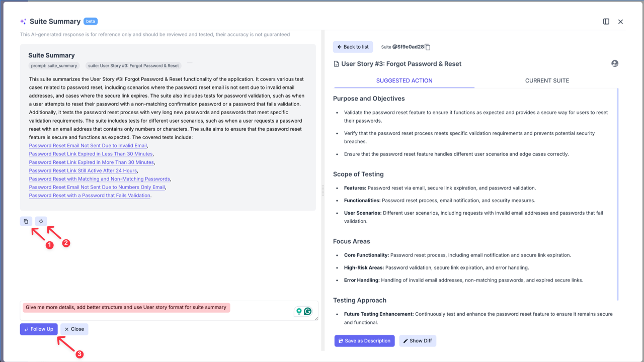Viewport: 644px width, 362px height.
Task: Open the Password Reset with a Password that Fails Validation test
Action: (x=90, y=196)
